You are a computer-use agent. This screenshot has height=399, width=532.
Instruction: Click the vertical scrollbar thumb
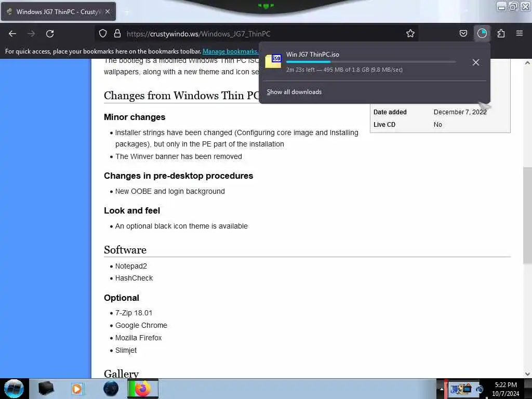point(527,216)
